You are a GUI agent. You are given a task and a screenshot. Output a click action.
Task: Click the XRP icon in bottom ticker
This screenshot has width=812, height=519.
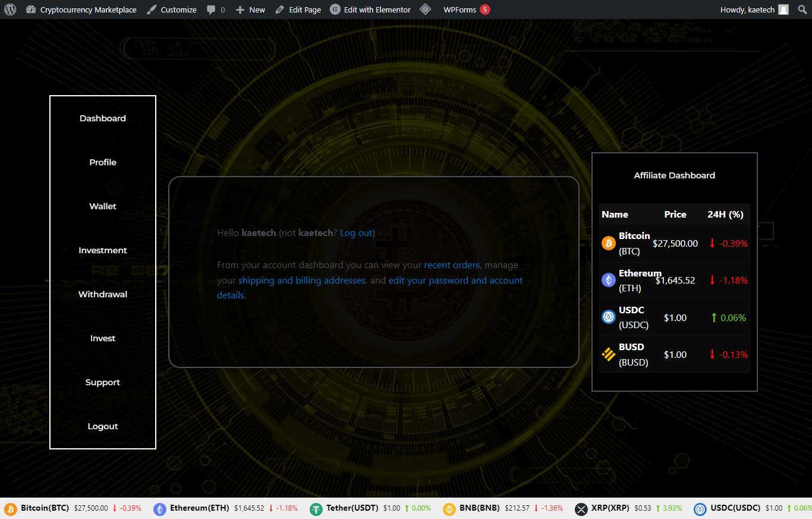581,509
